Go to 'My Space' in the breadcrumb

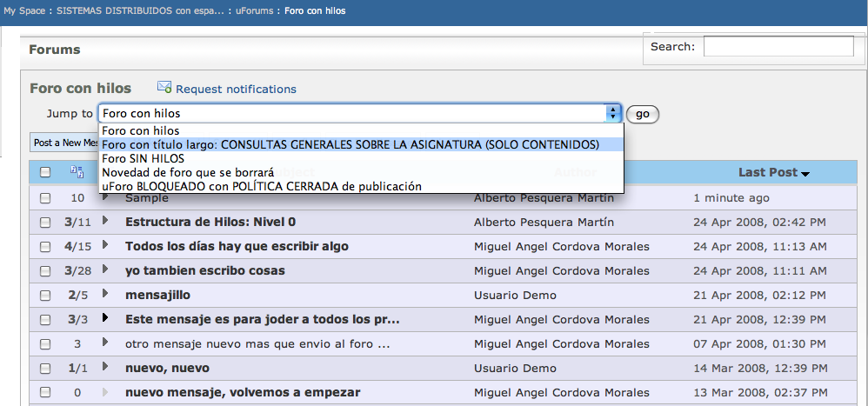tap(26, 10)
